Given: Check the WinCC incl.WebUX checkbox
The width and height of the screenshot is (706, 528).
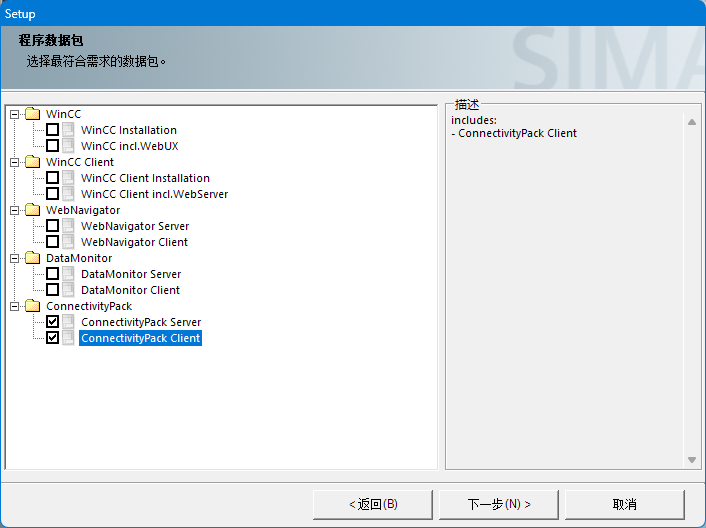Looking at the screenshot, I should click(x=53, y=145).
